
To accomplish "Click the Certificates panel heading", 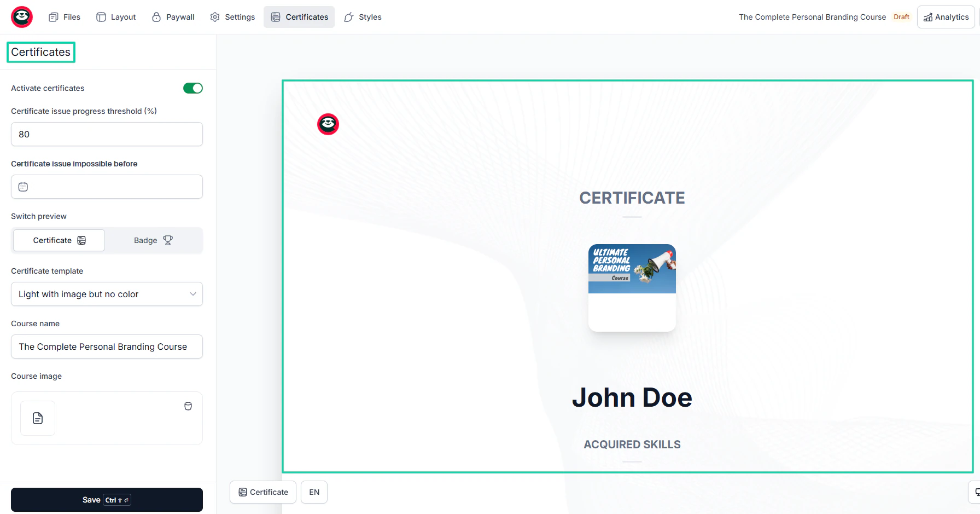I will click(41, 52).
